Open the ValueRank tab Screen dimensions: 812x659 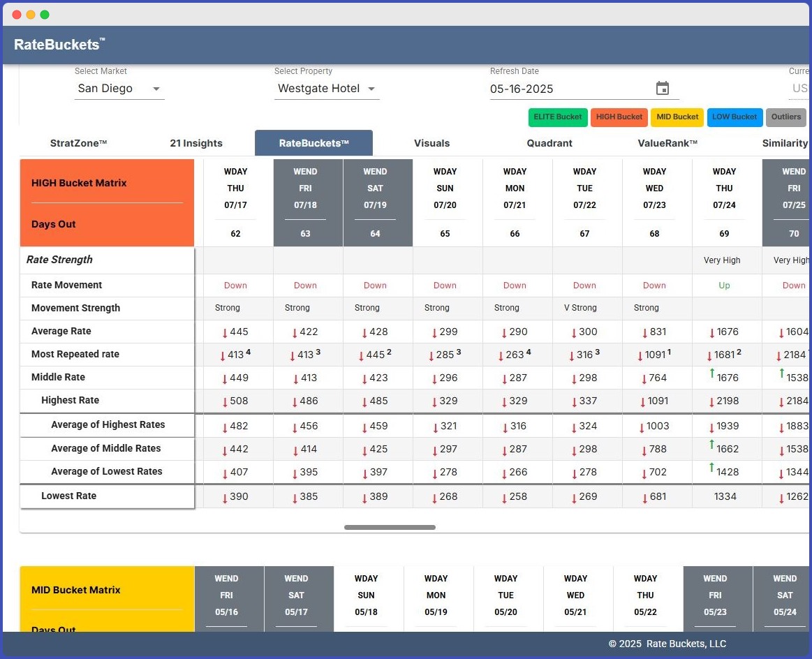pyautogui.click(x=667, y=143)
